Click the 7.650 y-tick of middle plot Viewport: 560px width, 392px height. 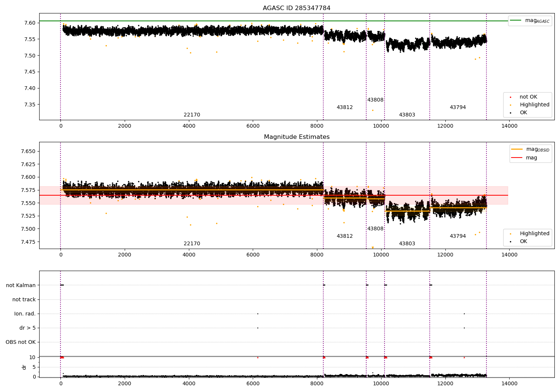[29, 152]
